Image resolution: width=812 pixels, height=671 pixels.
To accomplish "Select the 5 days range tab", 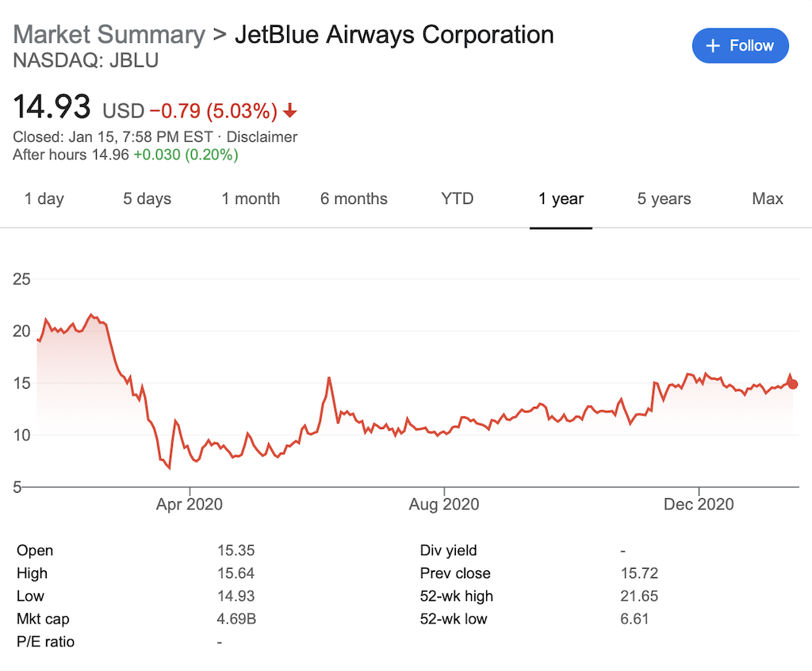I will 147,199.
